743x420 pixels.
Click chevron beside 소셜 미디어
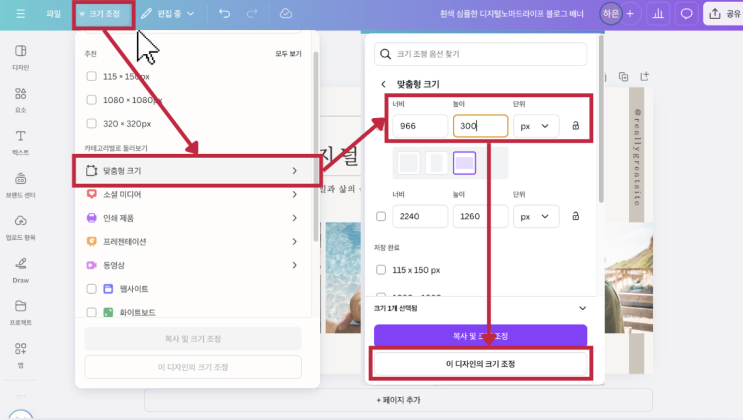point(295,194)
